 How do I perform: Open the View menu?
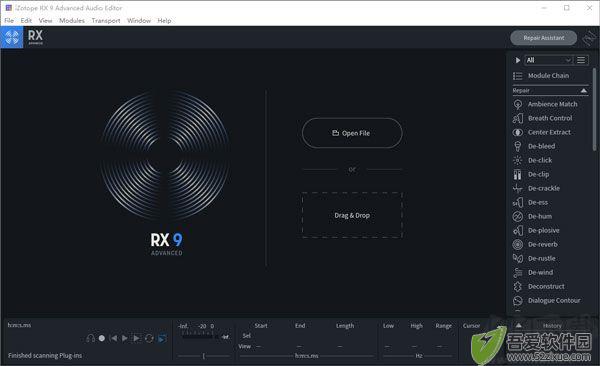46,21
